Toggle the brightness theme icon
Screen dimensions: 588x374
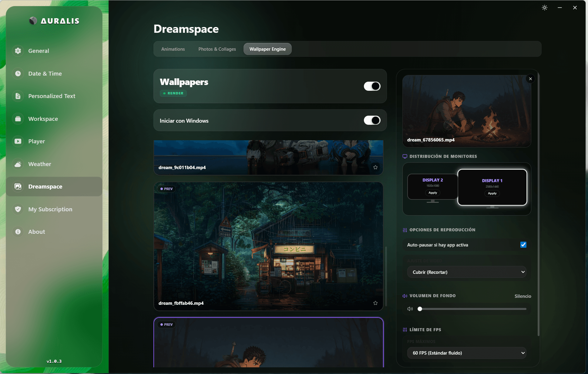coord(545,8)
